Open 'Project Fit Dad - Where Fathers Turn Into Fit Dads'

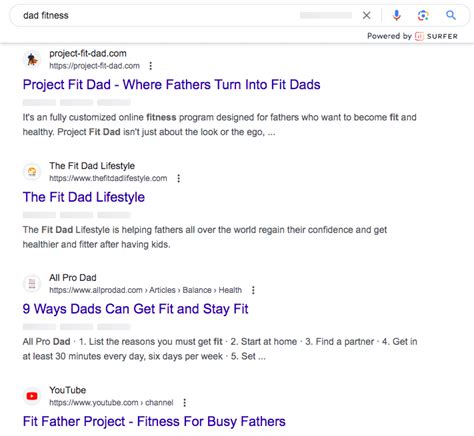171,85
